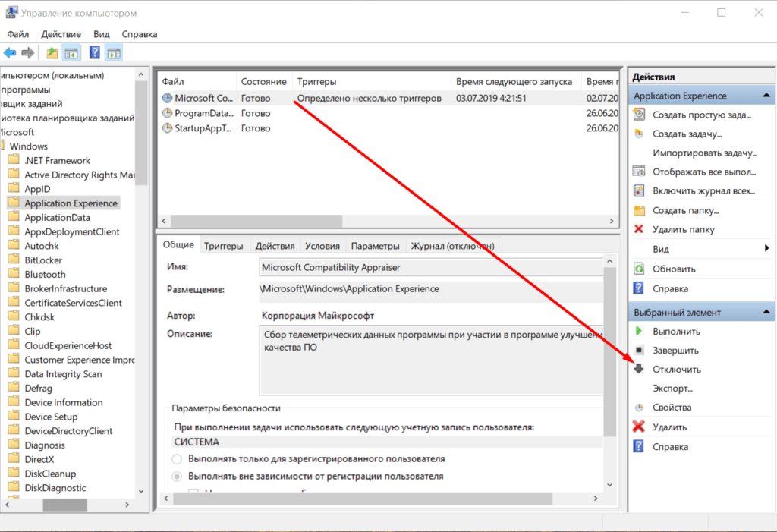Click the details pane horizontal scrollbar thumb
This screenshot has width=777, height=532.
tap(362, 499)
